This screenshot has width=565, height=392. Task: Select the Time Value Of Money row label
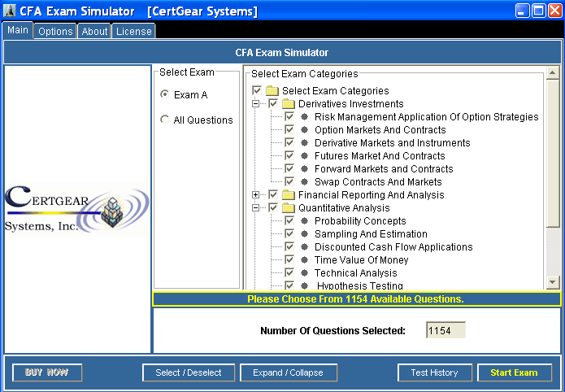[362, 259]
